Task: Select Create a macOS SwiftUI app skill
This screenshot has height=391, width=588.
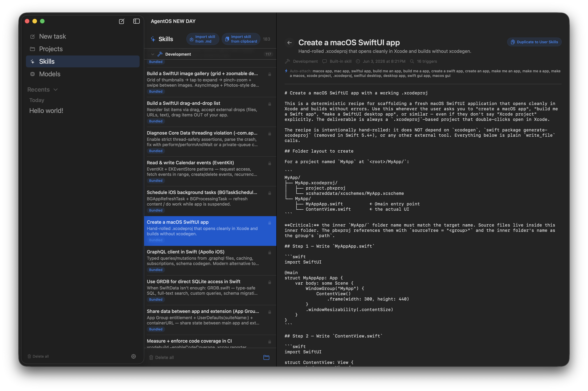Action: (x=210, y=231)
